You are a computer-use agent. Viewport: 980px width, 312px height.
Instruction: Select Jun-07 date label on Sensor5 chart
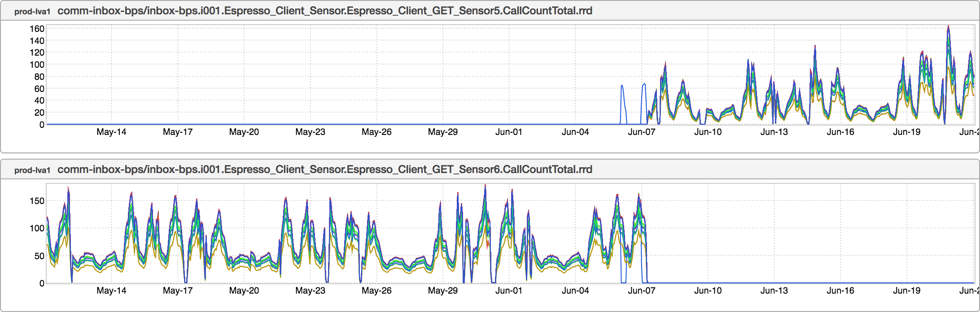click(641, 132)
